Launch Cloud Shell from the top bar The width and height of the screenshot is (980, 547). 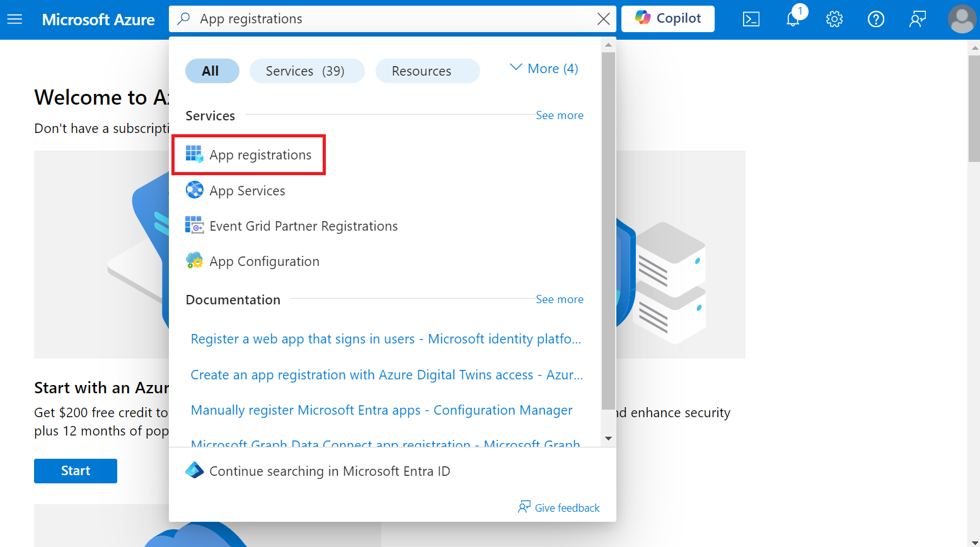coord(751,20)
